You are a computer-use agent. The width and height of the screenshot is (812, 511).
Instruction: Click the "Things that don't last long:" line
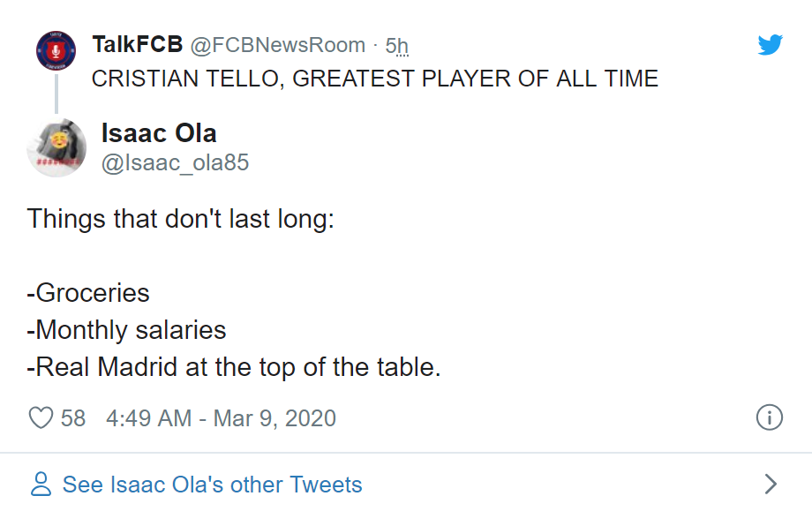pos(181,218)
